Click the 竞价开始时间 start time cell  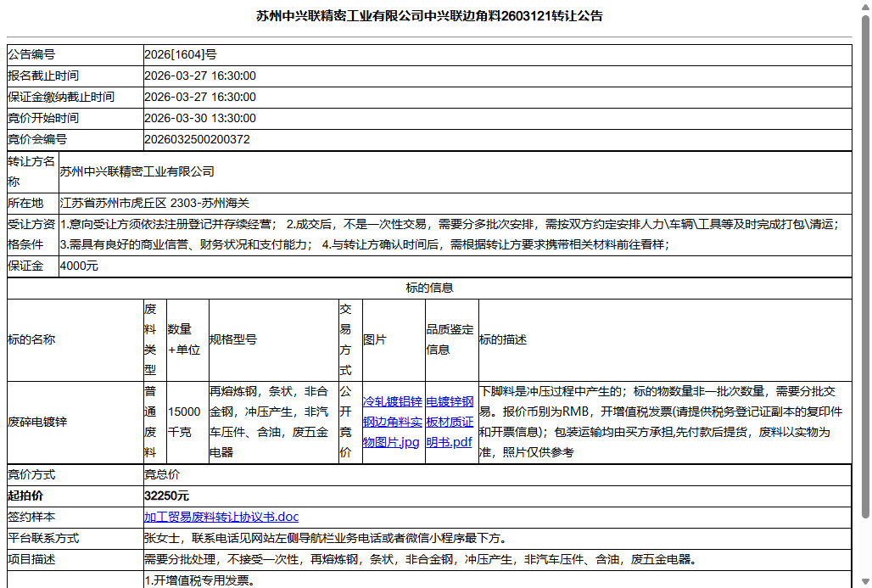click(200, 118)
